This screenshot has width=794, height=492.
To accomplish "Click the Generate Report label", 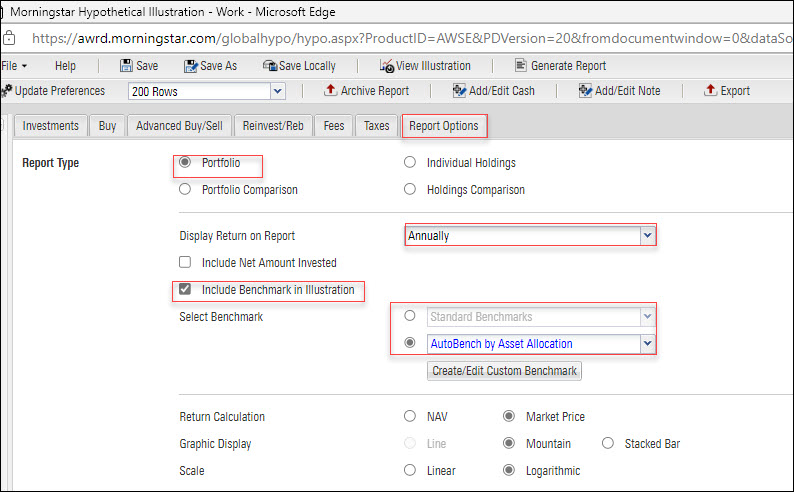I will (569, 66).
